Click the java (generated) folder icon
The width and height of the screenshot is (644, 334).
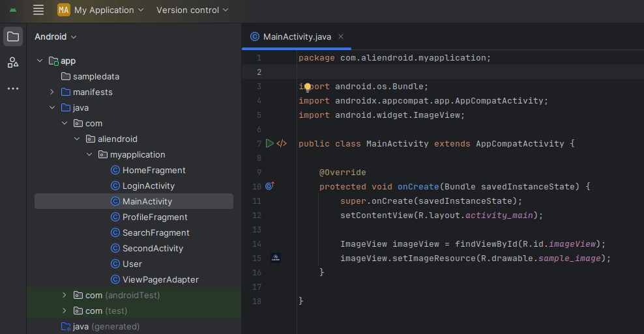coord(66,326)
